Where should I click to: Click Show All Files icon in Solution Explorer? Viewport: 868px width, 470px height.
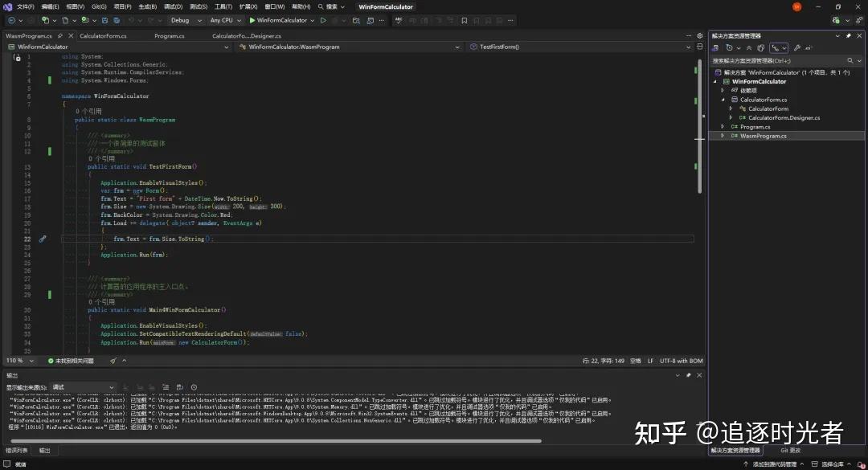click(760, 48)
